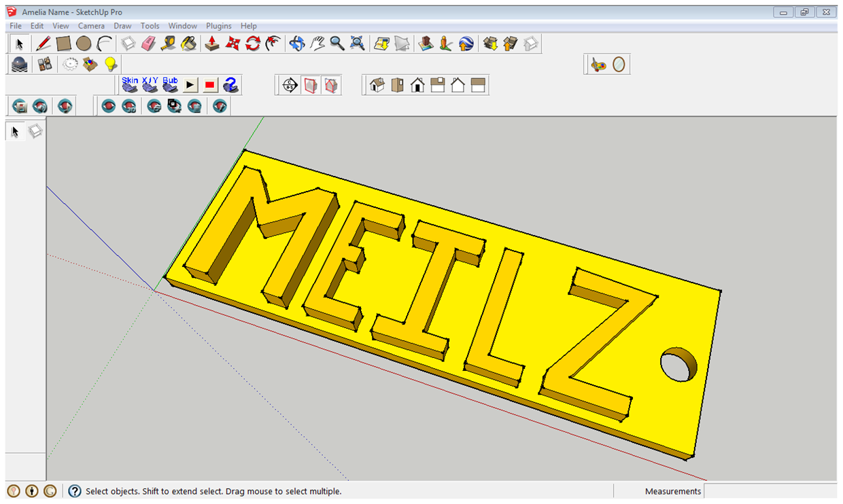Switch to Front view
The image size is (843, 504).
pos(417,86)
